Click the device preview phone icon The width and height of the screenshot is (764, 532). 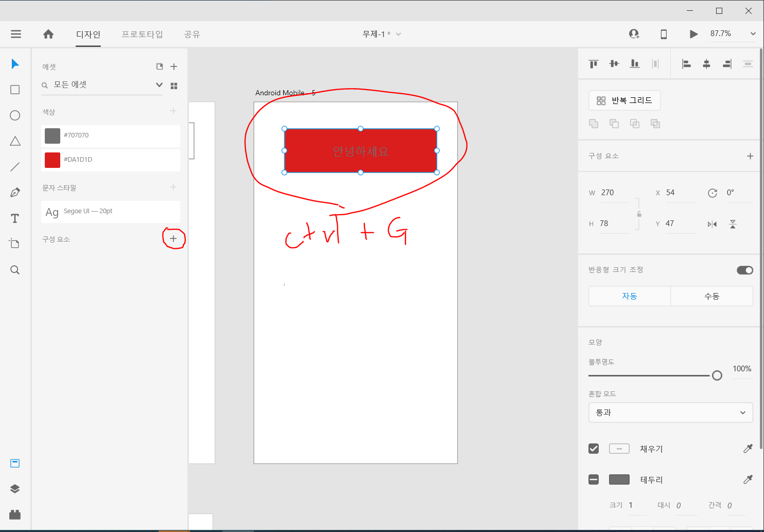[664, 34]
